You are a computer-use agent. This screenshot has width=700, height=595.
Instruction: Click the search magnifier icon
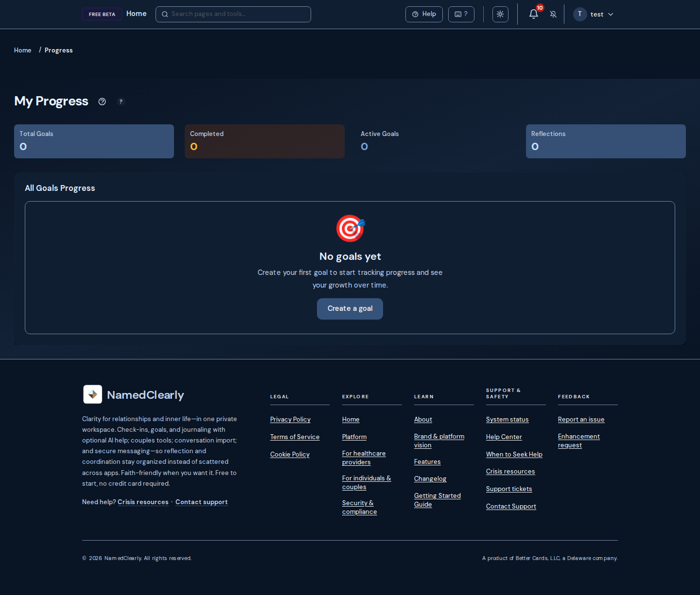click(x=165, y=14)
